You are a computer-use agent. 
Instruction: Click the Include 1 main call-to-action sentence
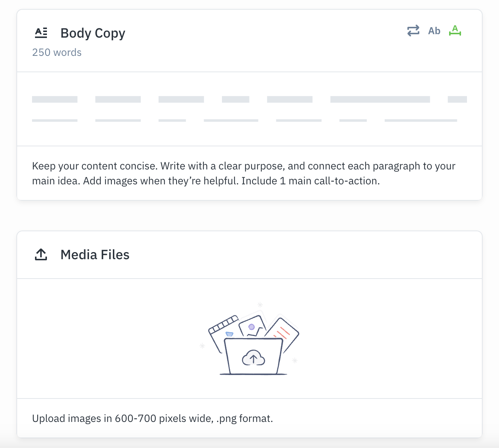click(x=311, y=181)
